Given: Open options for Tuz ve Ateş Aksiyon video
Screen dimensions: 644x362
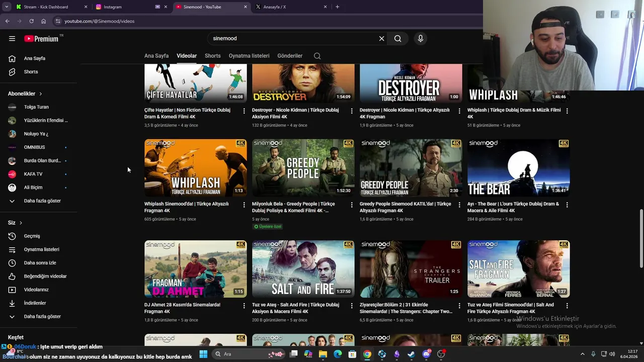Looking at the screenshot, I should (352, 305).
